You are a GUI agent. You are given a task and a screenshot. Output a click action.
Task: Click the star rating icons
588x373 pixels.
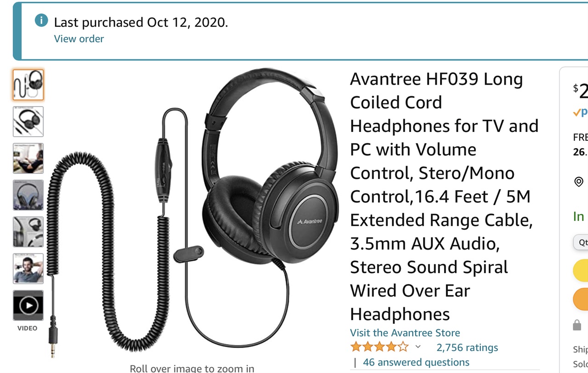[379, 347]
